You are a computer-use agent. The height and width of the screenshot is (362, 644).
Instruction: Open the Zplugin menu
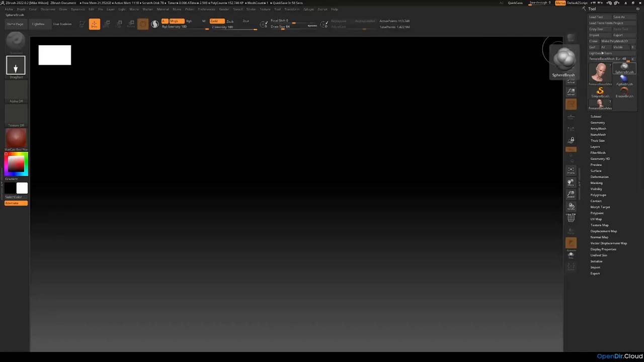pyautogui.click(x=308, y=9)
